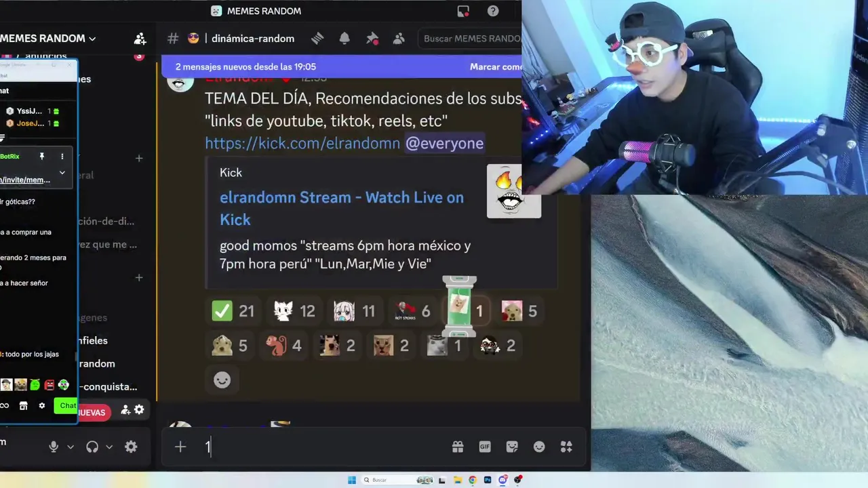
Task: Show pinned messages with the pin icon
Action: (x=372, y=39)
